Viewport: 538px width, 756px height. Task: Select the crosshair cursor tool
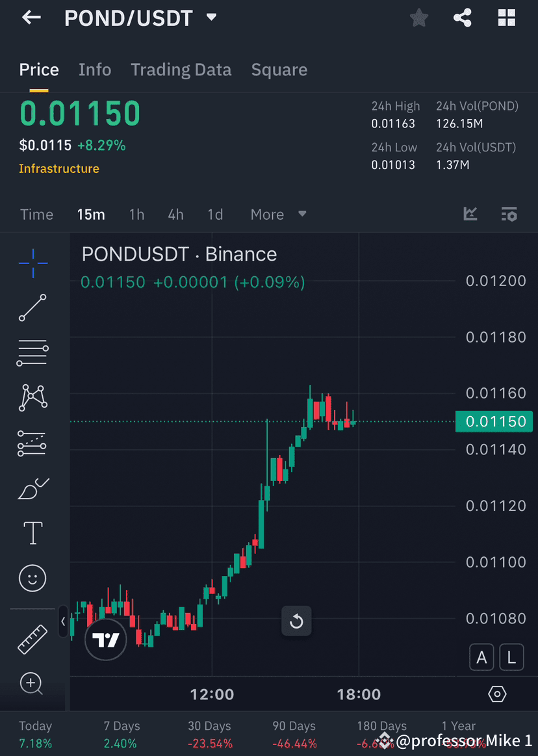click(32, 263)
